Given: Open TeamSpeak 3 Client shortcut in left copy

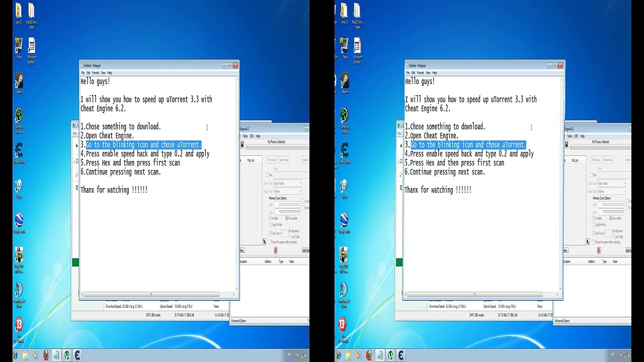Looking at the screenshot, I should point(19,294).
